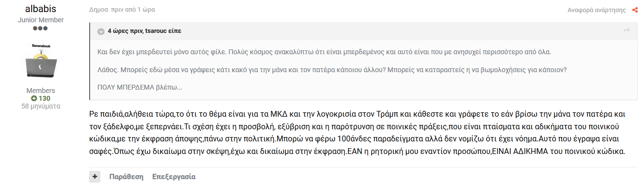Click the Junior Member rank title
Viewport: 644px width, 184px height.
coord(41,20)
